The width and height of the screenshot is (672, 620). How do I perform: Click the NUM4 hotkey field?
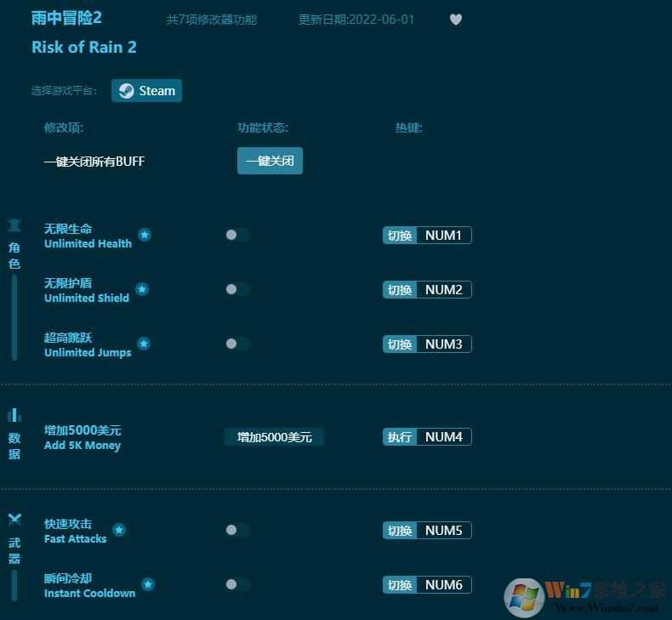click(443, 436)
